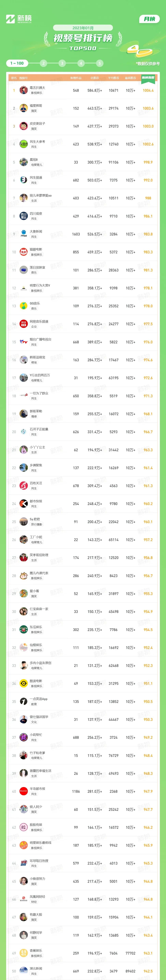Jump to ranking page 5 circle
The image size is (166, 980).
pos(99,63)
